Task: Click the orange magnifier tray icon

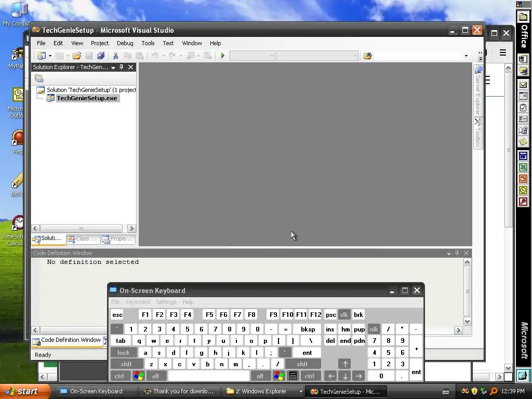Action: click(x=494, y=391)
